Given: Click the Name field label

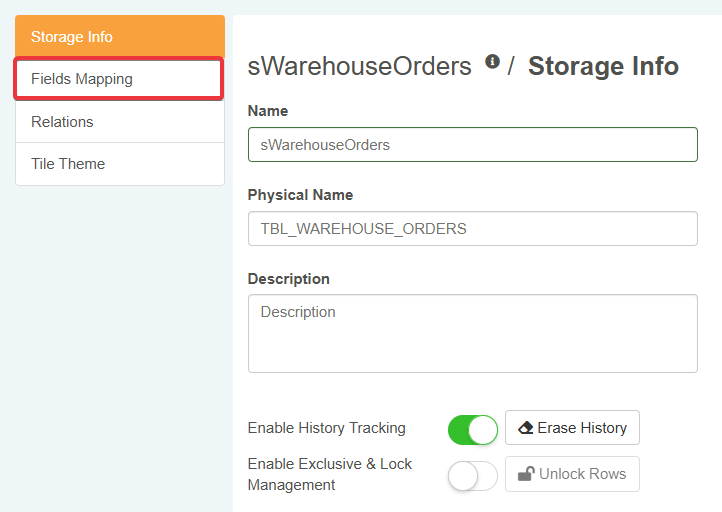Looking at the screenshot, I should click(268, 111).
